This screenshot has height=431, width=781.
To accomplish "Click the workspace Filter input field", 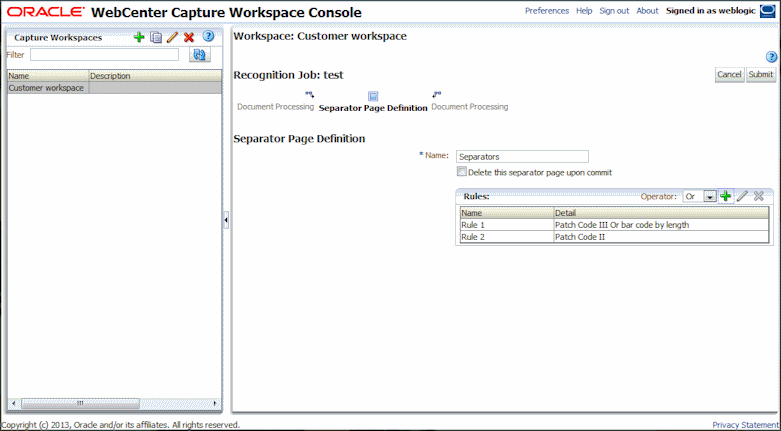I will click(x=104, y=55).
